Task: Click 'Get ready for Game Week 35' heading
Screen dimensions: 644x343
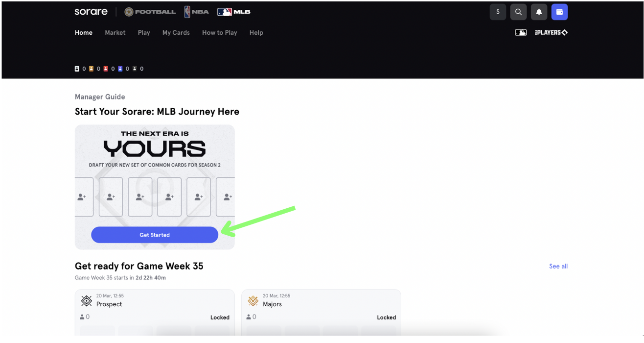Action: pos(139,266)
